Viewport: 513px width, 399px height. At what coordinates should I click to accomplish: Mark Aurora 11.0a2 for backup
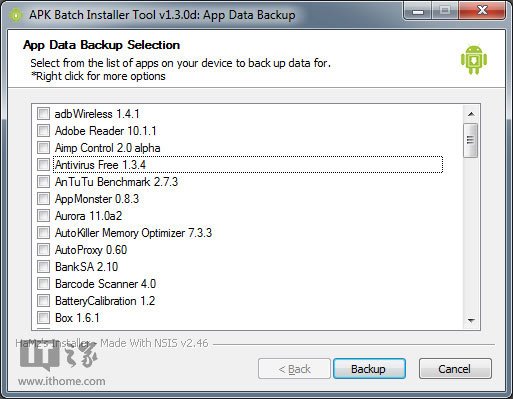43,216
